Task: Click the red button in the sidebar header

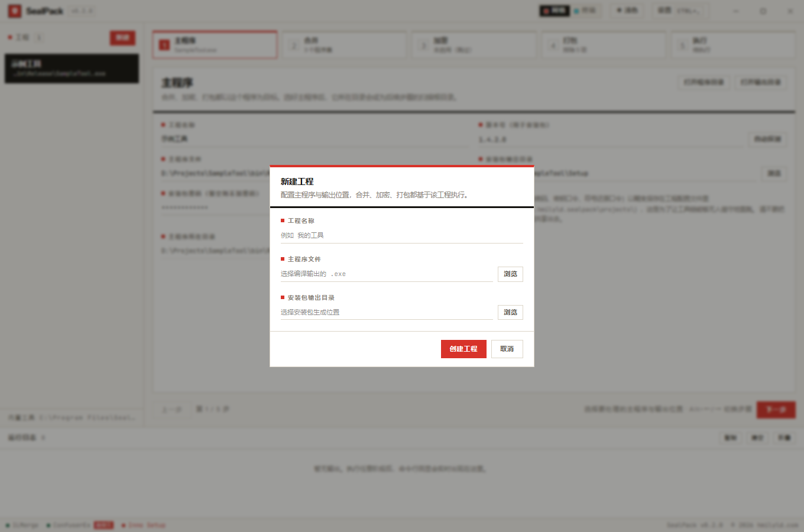Action: click(x=122, y=38)
